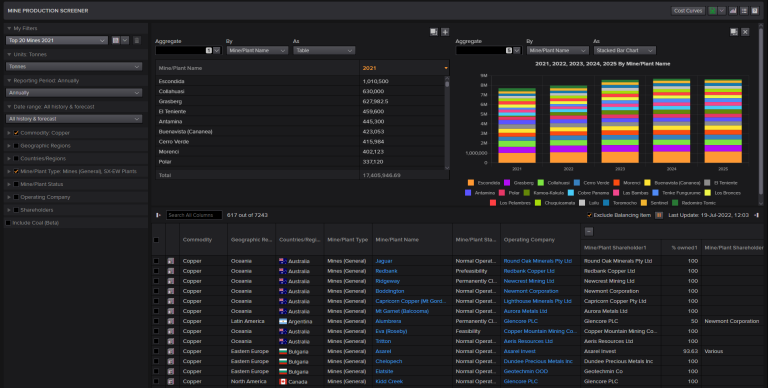Image resolution: width=768 pixels, height=388 pixels.
Task: Click the export icon above the stacked bar chart
Action: 734,32
